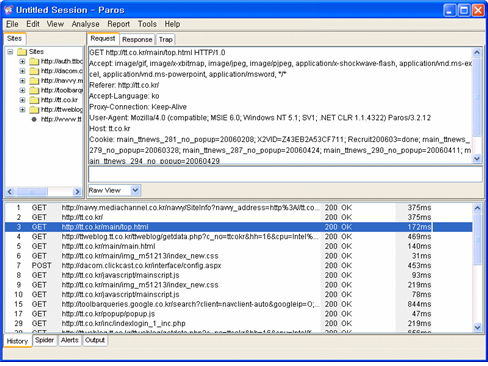Click the http://toolbarqu folder icon
The image size is (488, 366).
[34, 91]
